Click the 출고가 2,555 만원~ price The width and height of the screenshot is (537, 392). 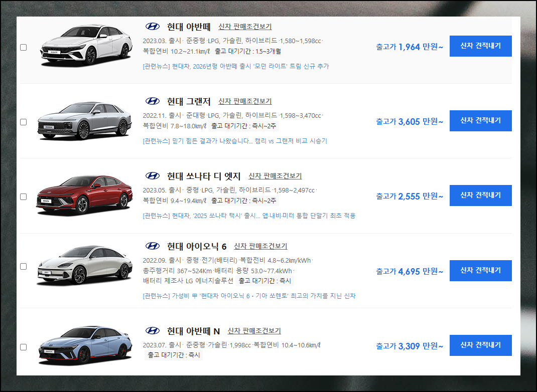pyautogui.click(x=410, y=196)
